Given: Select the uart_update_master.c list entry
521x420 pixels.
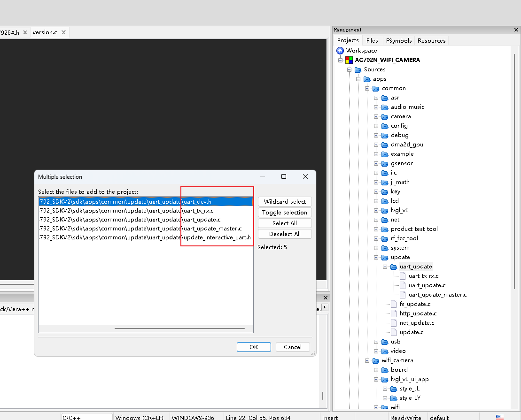Looking at the screenshot, I should click(146, 229).
